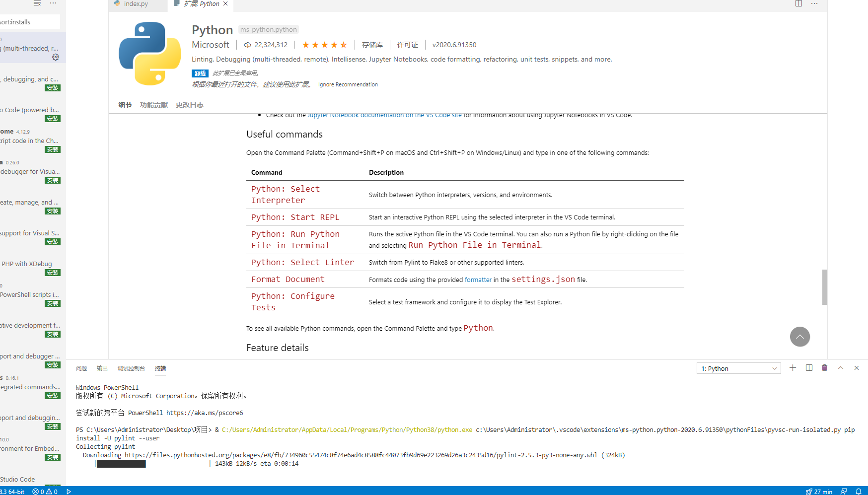Click the feedback icon in status bar
868x495 pixels.
pyautogui.click(x=844, y=492)
